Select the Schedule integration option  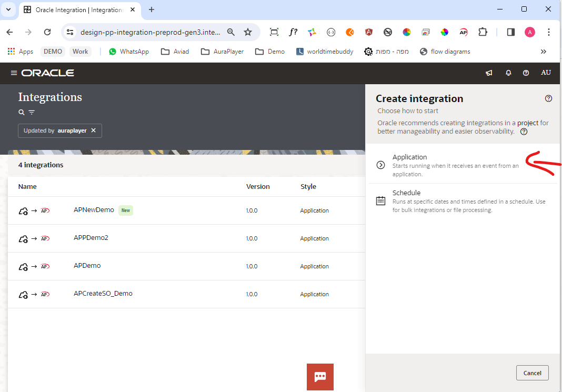click(464, 201)
